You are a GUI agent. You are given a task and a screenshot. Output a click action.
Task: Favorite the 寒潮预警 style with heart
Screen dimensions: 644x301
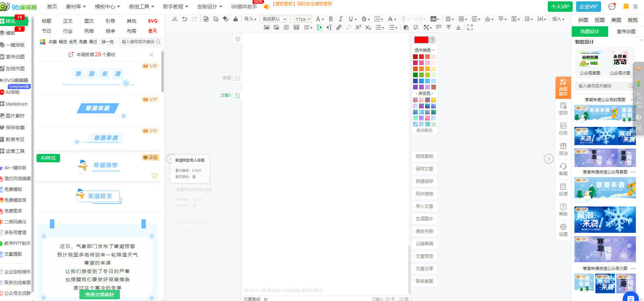click(155, 176)
